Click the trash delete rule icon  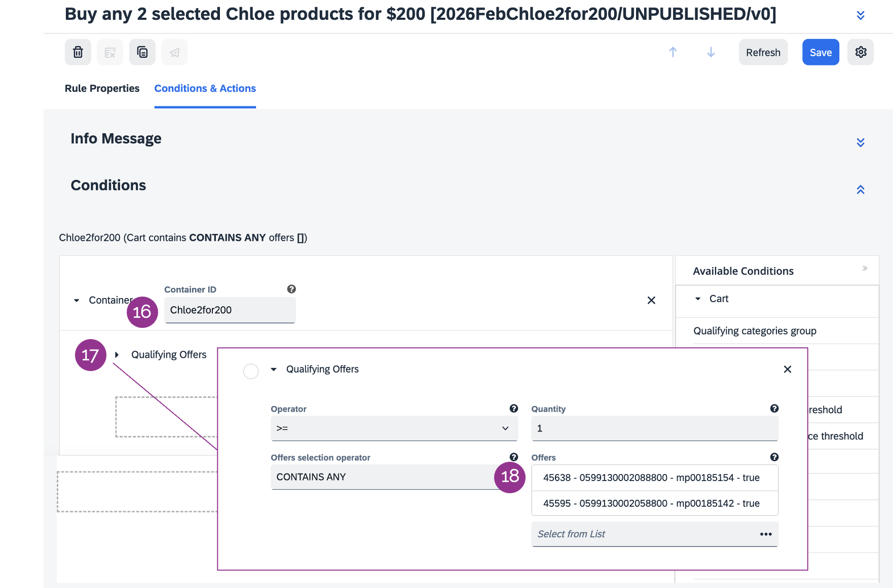tap(78, 52)
